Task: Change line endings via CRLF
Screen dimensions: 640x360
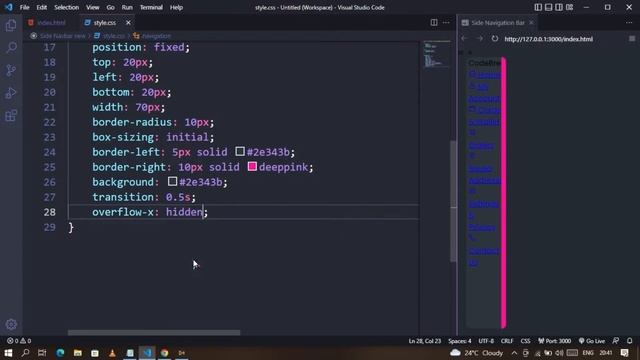Action: 507,341
